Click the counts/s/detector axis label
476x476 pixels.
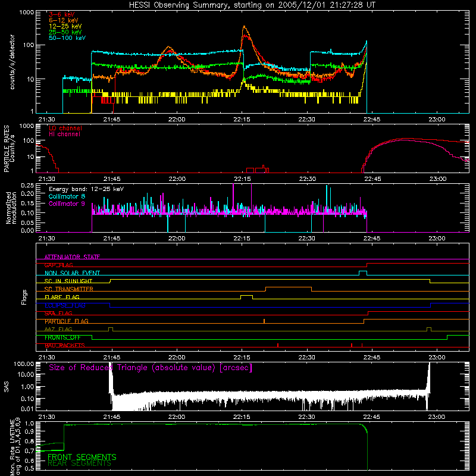click(x=12, y=62)
